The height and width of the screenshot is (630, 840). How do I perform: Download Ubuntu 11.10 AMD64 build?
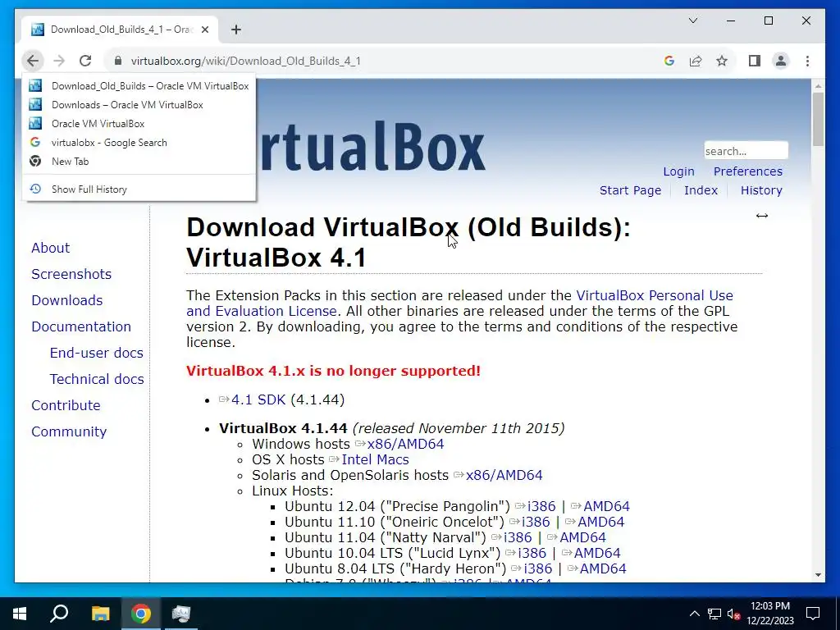(600, 522)
